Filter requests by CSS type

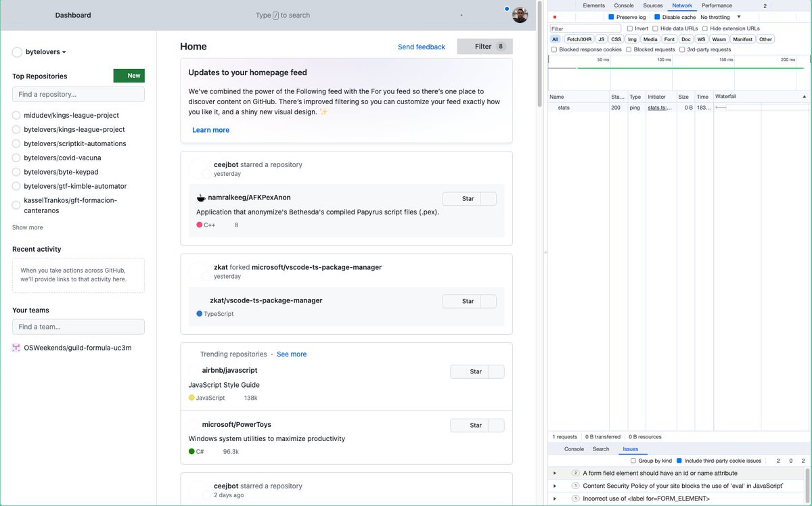pyautogui.click(x=616, y=39)
